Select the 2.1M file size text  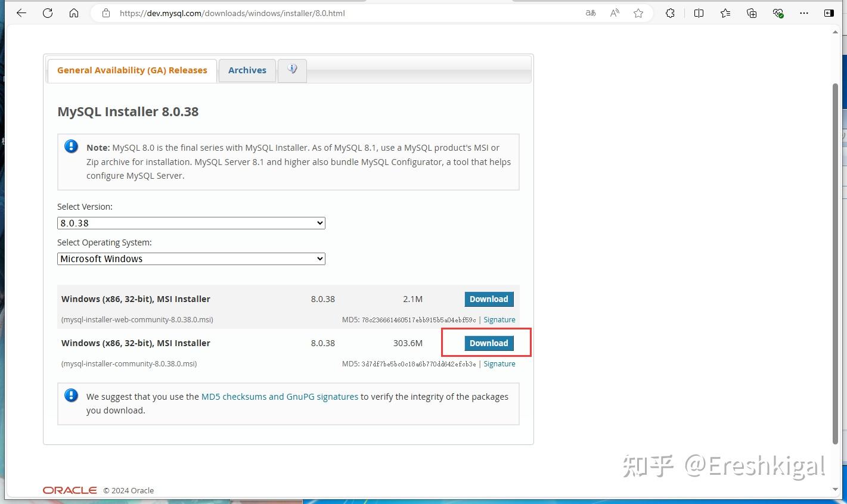[412, 299]
